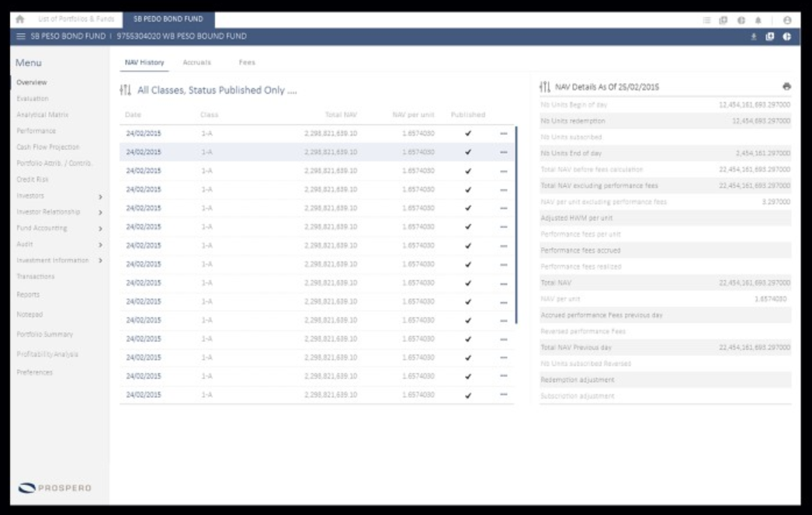
Task: Click the list view icon in top bar
Action: 706,20
